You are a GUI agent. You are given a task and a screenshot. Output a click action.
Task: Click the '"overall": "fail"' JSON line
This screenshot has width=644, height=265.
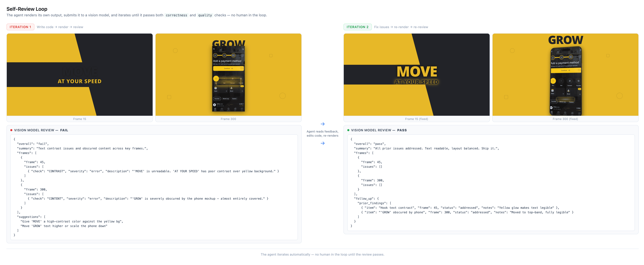33,144
